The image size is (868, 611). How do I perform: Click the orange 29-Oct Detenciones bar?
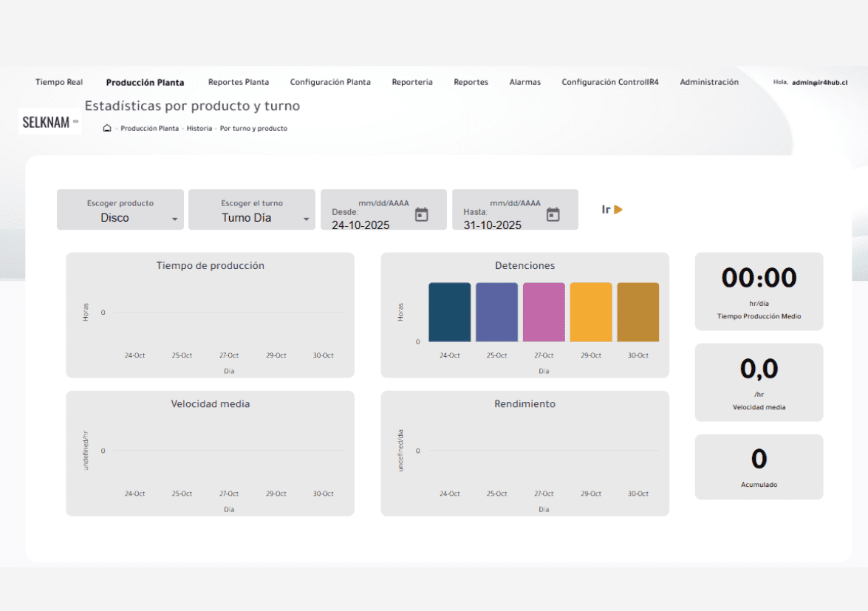(x=591, y=312)
